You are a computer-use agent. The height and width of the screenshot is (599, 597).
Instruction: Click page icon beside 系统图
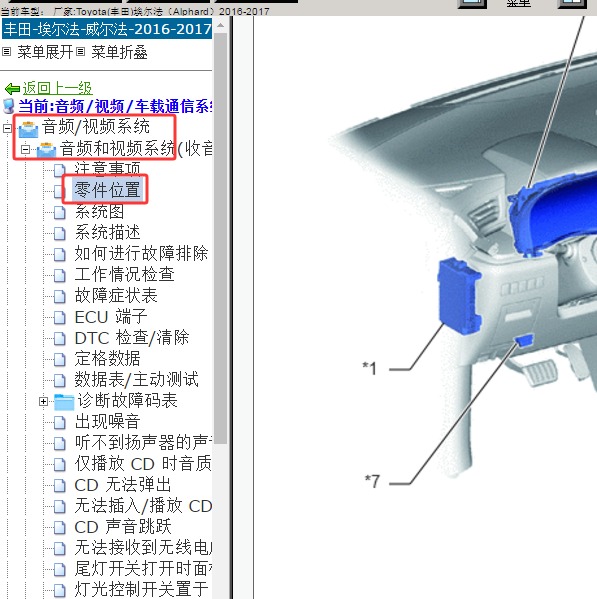pos(60,212)
